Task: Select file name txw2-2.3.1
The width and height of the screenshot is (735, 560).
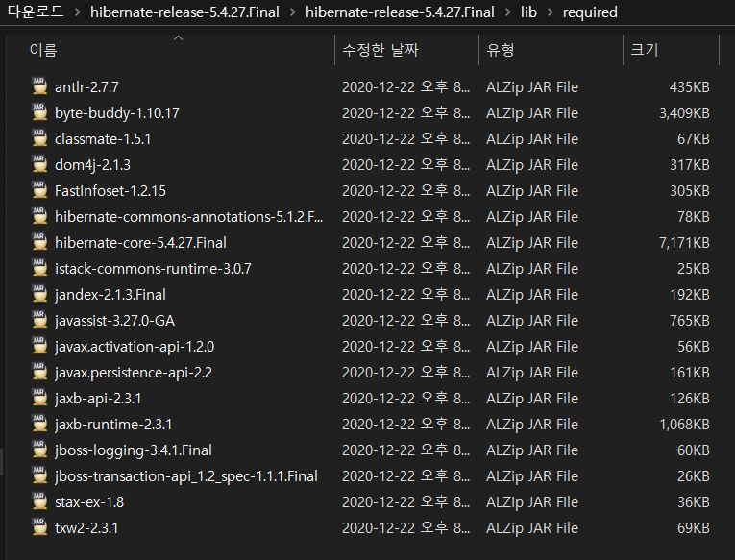Action: [86, 528]
